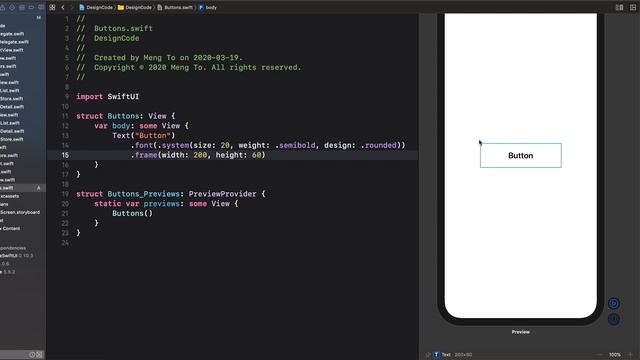Click the package with version 5.5.2
Viewport: 640px width, 360px height.
pyautogui.click(x=8, y=272)
